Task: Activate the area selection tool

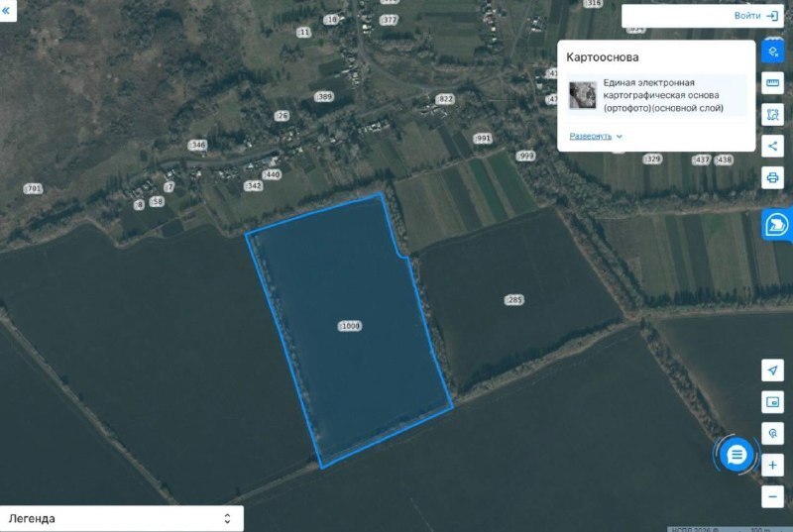Action: (772, 115)
